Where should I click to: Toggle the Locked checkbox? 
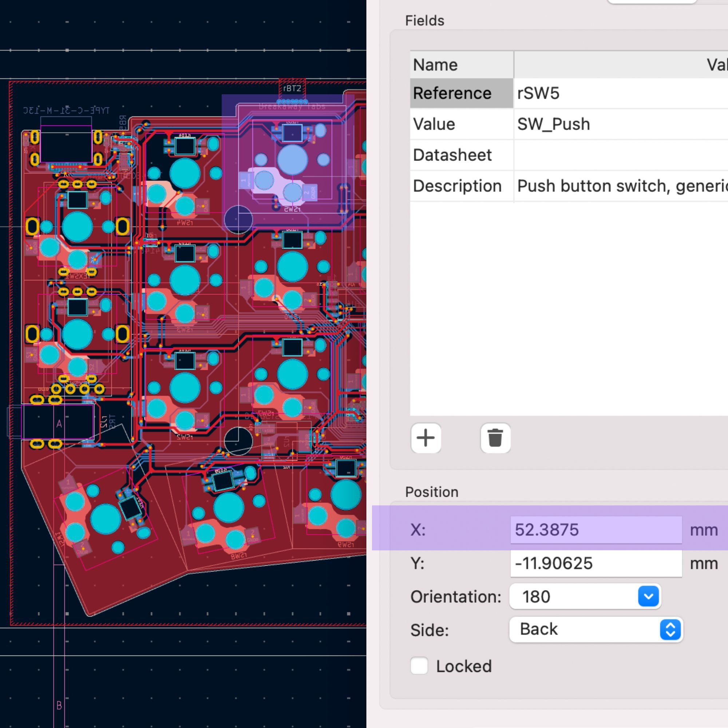pos(419,666)
